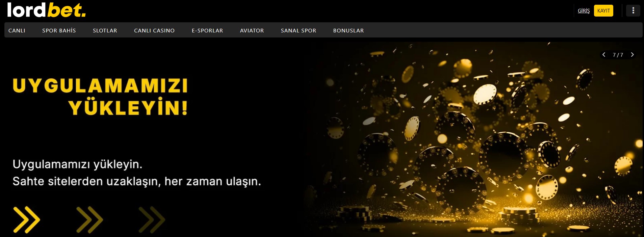The width and height of the screenshot is (644, 237).
Task: Go to SLOTLAR page
Action: [x=105, y=30]
